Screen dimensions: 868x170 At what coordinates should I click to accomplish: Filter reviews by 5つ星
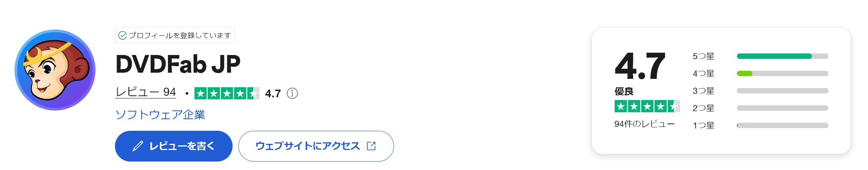[x=760, y=56]
